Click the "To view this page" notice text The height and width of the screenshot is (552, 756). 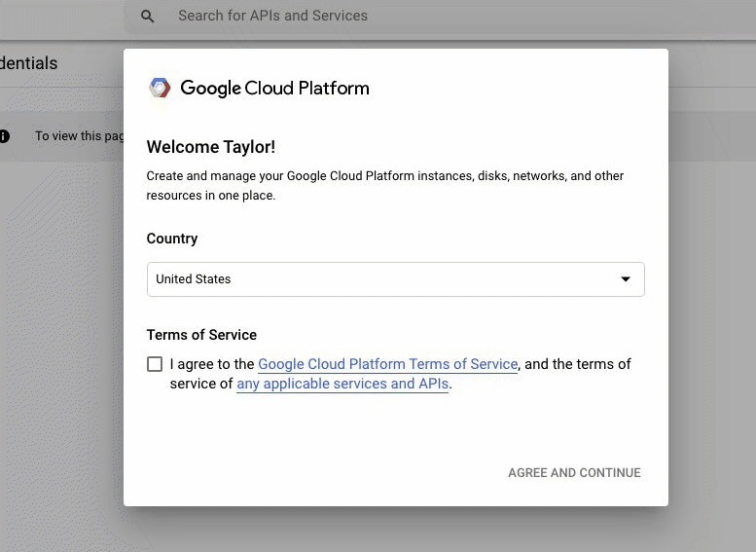coord(80,136)
